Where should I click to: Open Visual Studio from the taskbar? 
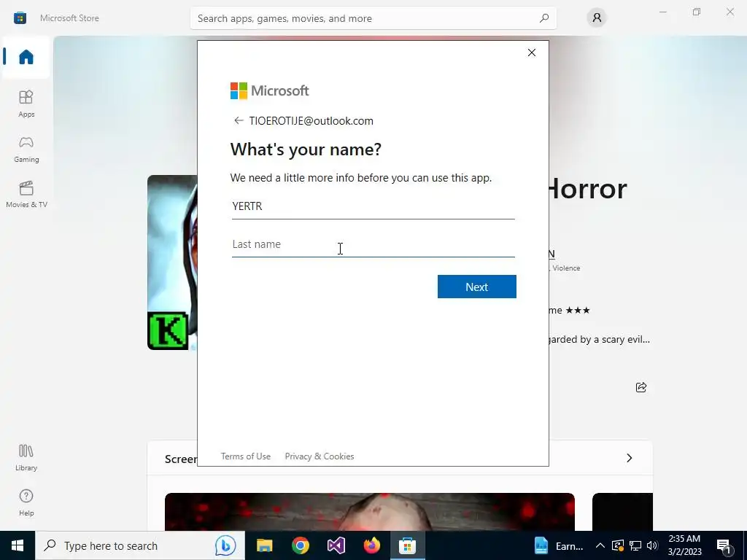[x=336, y=545]
